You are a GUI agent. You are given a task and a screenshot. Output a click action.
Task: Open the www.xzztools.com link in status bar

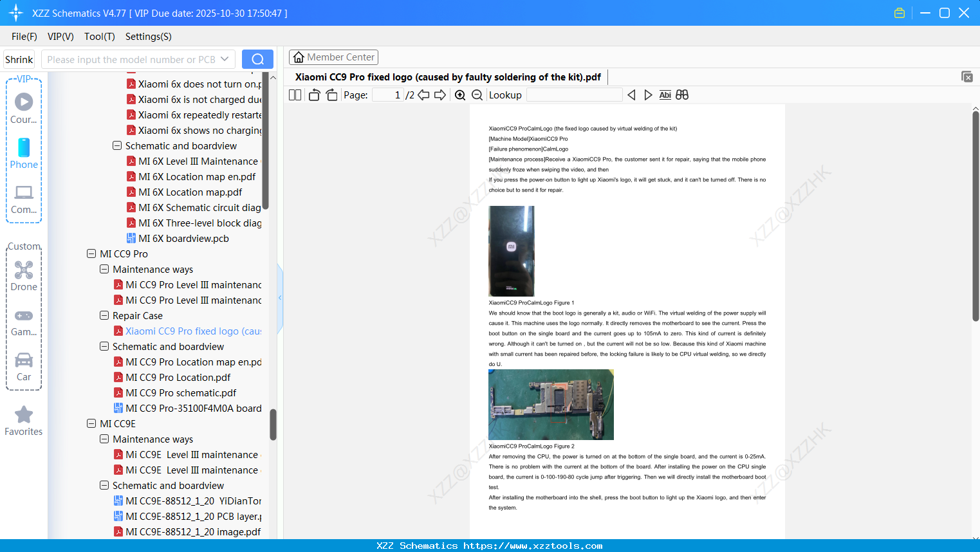(533, 546)
